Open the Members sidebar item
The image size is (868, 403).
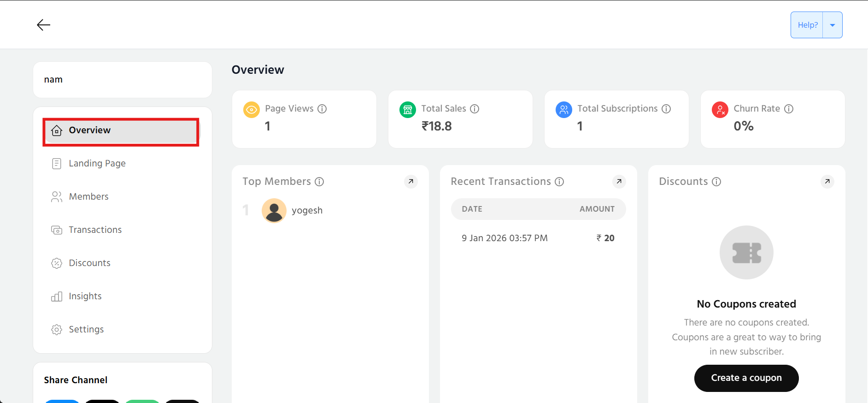(x=88, y=197)
